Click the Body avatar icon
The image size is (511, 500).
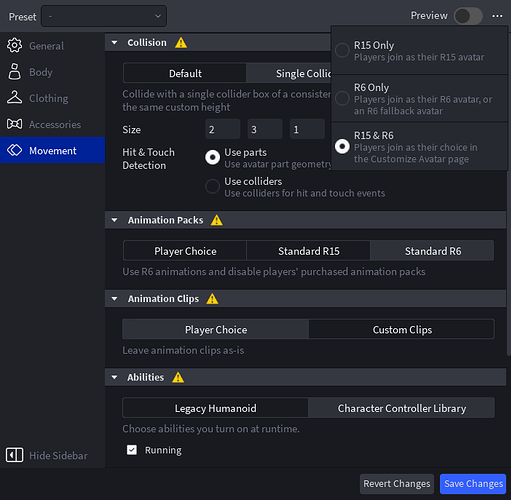tap(14, 72)
